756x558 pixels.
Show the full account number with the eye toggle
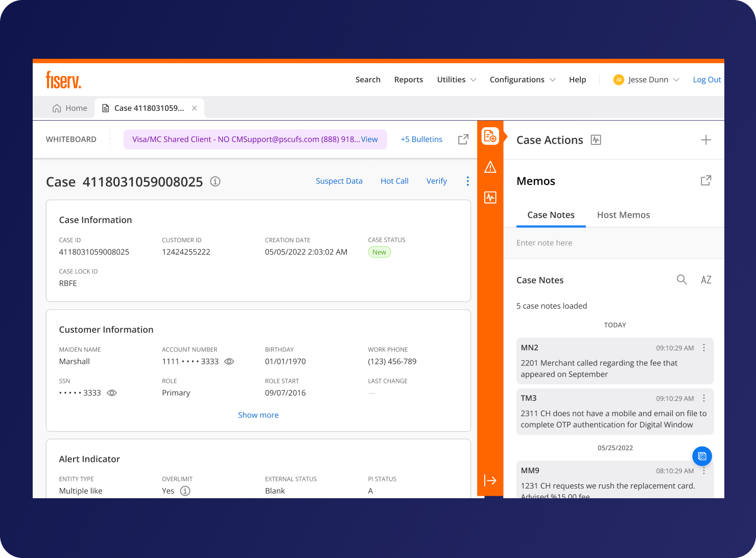click(x=229, y=361)
